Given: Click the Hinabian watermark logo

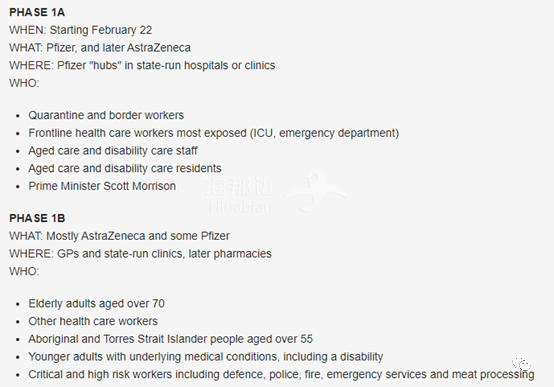Looking at the screenshot, I should click(276, 193).
